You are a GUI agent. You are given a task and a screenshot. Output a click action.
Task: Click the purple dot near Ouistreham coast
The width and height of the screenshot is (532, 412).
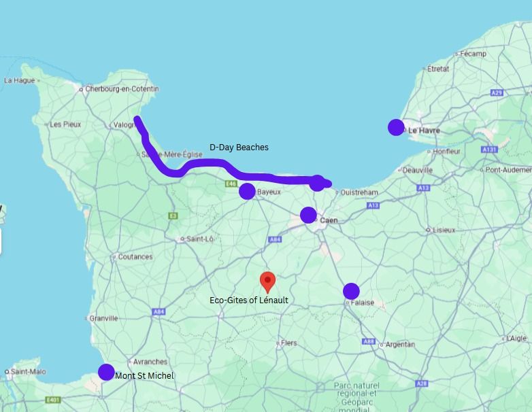[x=317, y=183]
